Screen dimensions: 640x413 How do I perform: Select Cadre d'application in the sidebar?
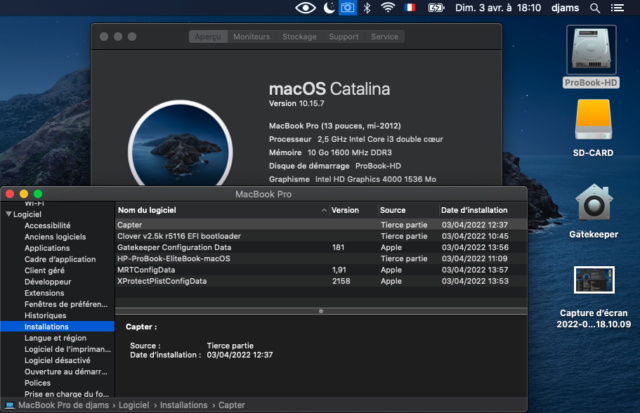tap(60, 259)
